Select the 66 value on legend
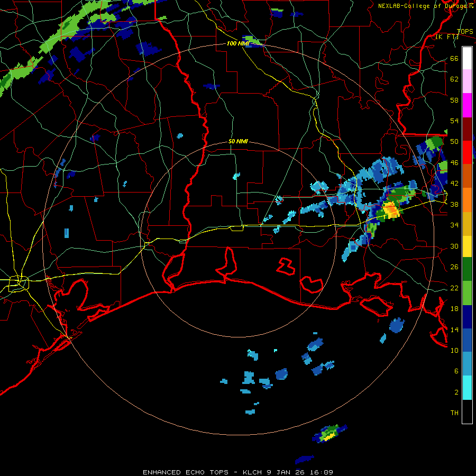476x476 pixels. tap(454, 58)
